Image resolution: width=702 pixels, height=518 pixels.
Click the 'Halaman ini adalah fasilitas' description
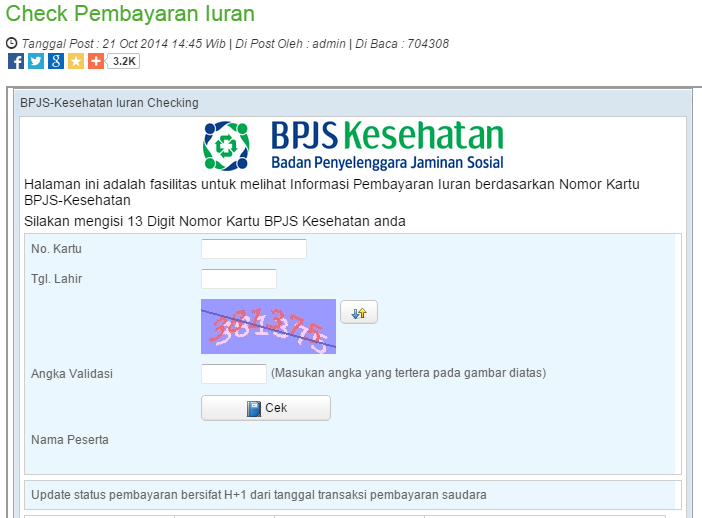(332, 192)
